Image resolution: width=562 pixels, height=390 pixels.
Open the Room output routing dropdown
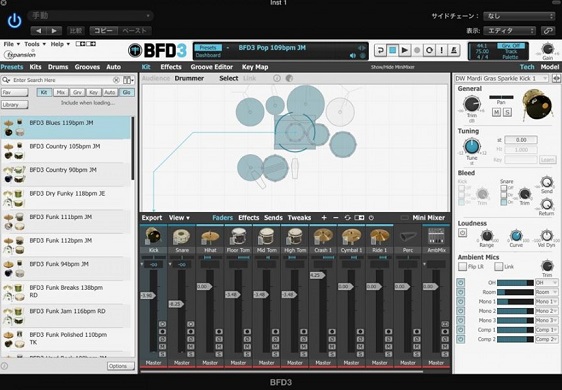[547, 292]
